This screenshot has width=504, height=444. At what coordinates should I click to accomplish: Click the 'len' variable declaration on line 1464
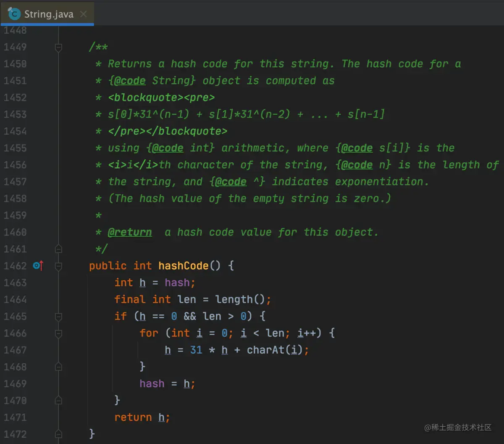pos(186,299)
